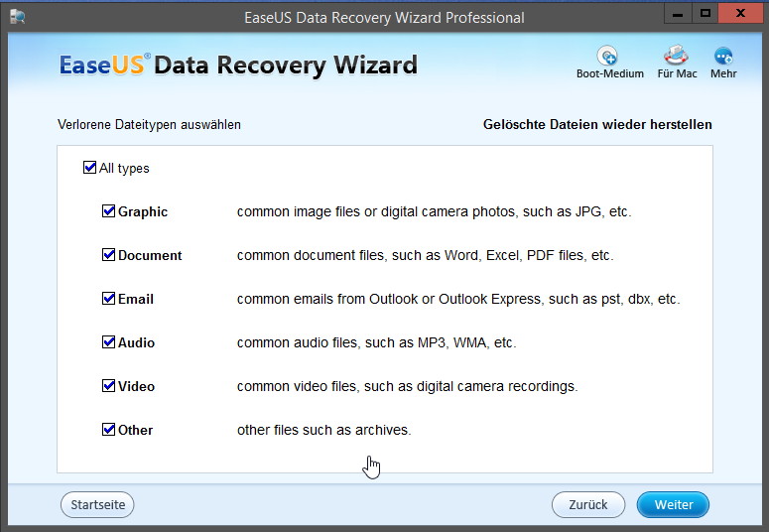The image size is (769, 532).
Task: Click the Für Mac lifebuoy icon
Action: pos(676,56)
